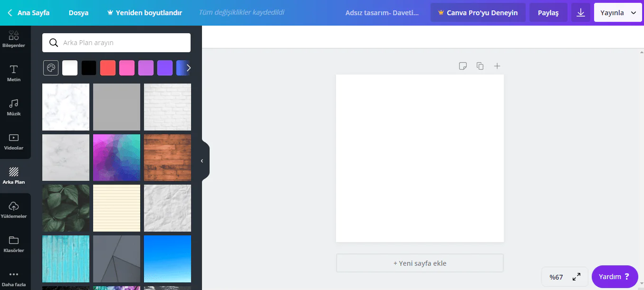Choose the plain gray background
This screenshot has height=290, width=644.
click(x=116, y=107)
